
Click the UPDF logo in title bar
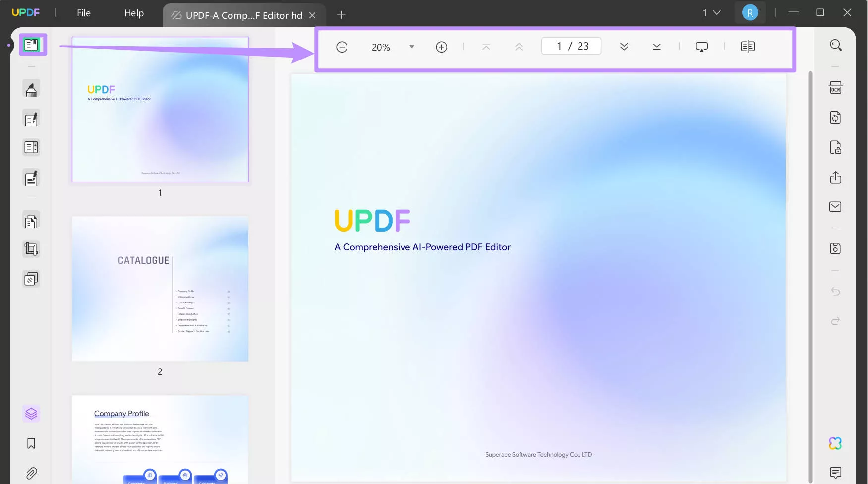coord(26,12)
